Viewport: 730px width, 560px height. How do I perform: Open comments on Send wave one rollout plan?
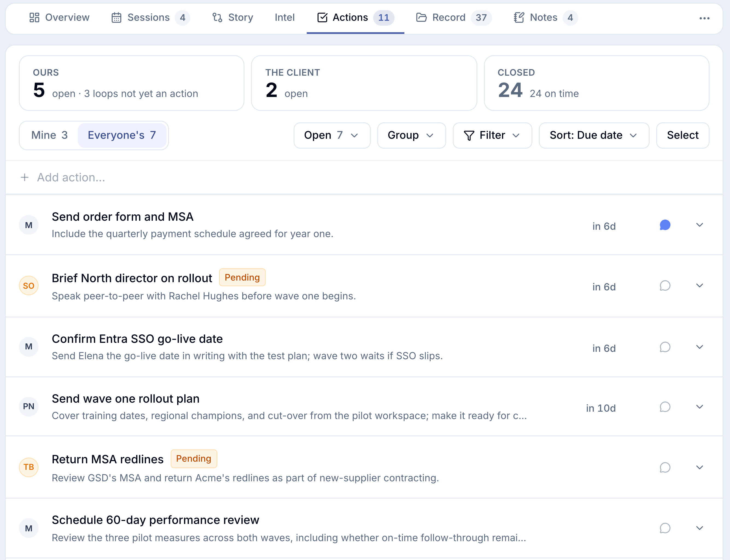point(665,407)
